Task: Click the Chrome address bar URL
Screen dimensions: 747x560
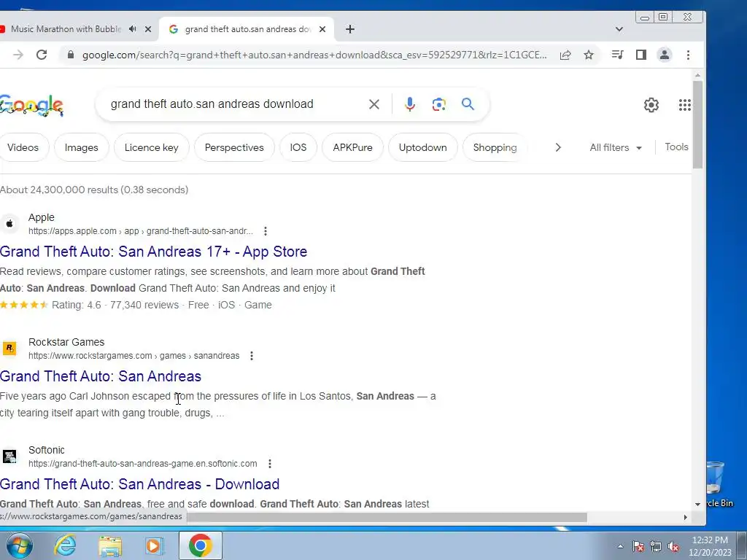Action: (314, 55)
